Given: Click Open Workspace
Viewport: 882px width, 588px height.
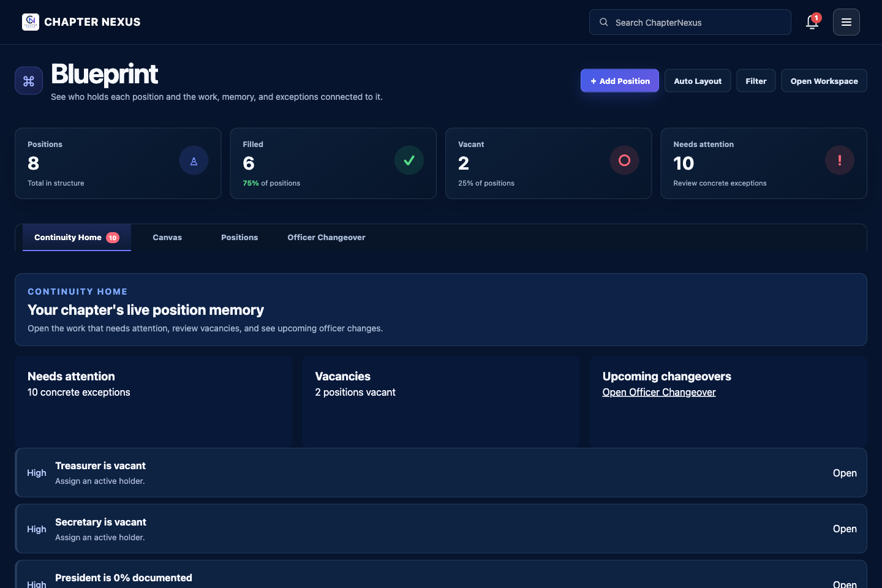Looking at the screenshot, I should 824,81.
